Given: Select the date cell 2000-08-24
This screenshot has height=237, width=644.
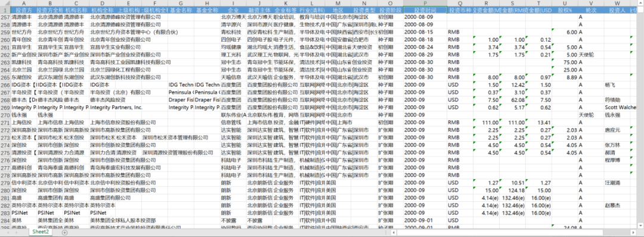Looking at the screenshot, I should pos(425,47).
